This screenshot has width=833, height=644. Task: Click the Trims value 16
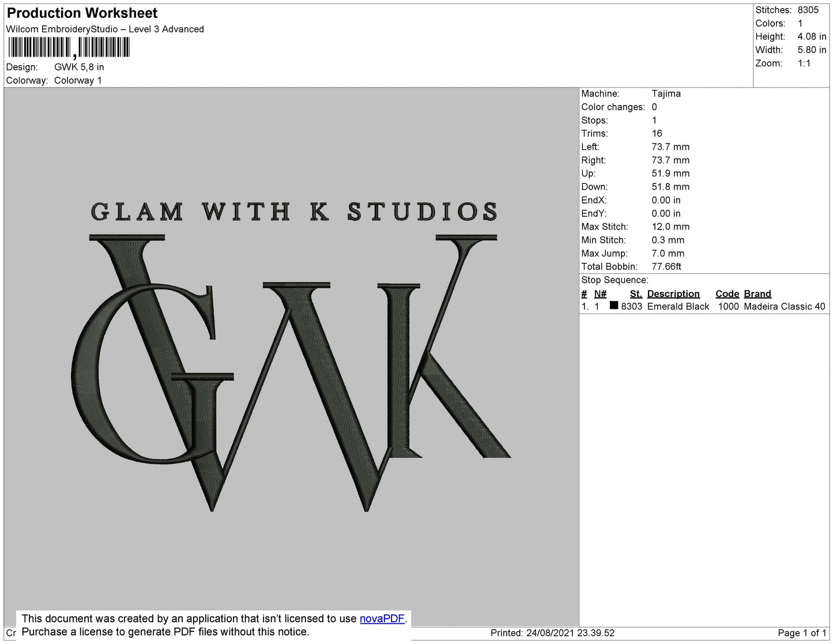coord(657,133)
